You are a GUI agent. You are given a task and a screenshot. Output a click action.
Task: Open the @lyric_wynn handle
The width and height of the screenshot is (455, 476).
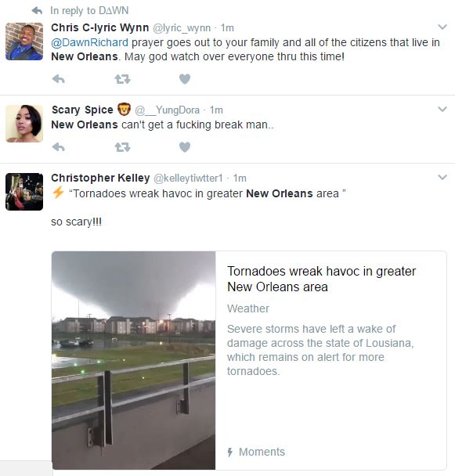[x=182, y=28]
